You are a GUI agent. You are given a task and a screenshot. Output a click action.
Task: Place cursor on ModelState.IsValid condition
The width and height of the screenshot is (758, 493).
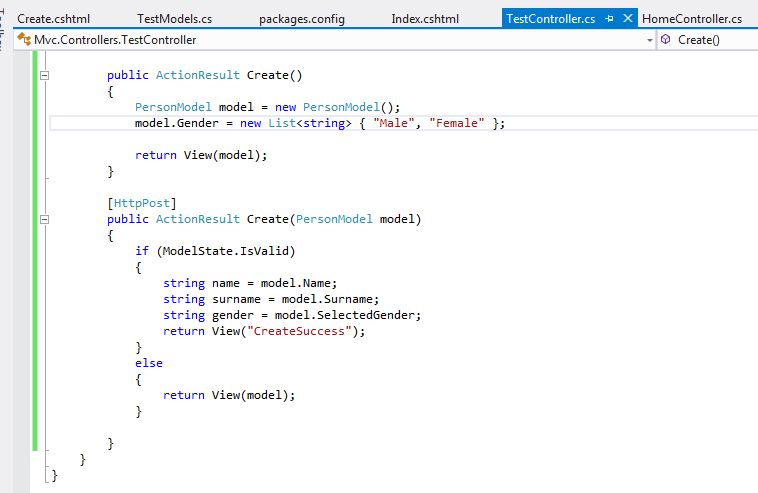coord(225,251)
